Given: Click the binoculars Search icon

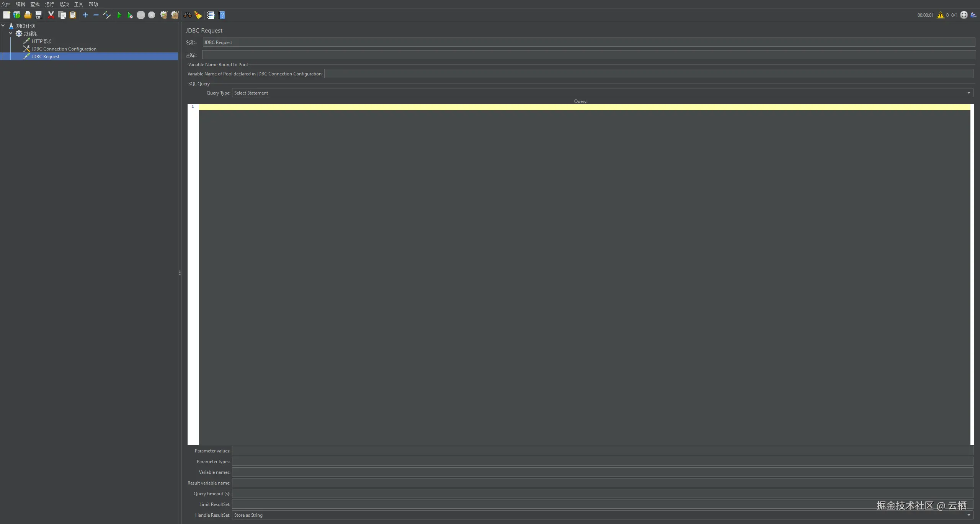Looking at the screenshot, I should 188,15.
